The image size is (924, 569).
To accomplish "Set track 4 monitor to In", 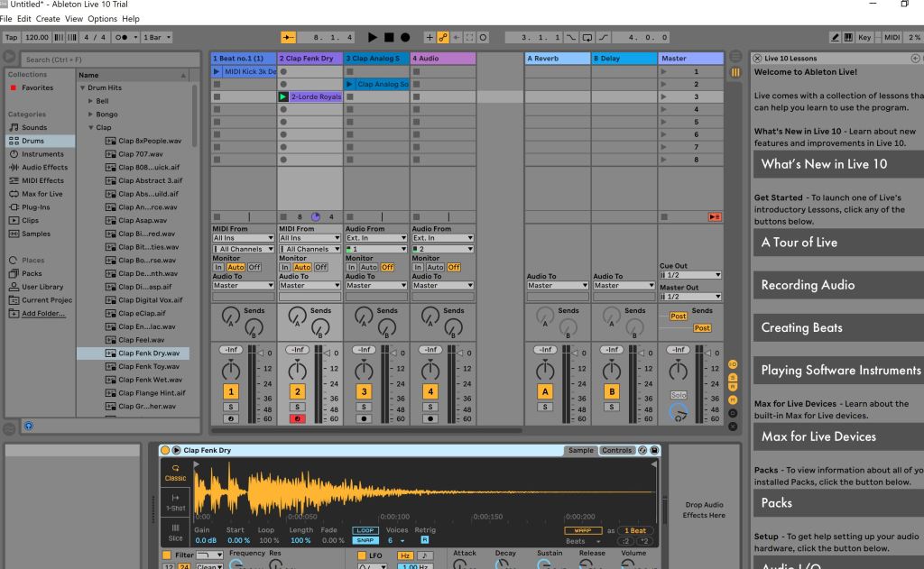I will pos(419,267).
